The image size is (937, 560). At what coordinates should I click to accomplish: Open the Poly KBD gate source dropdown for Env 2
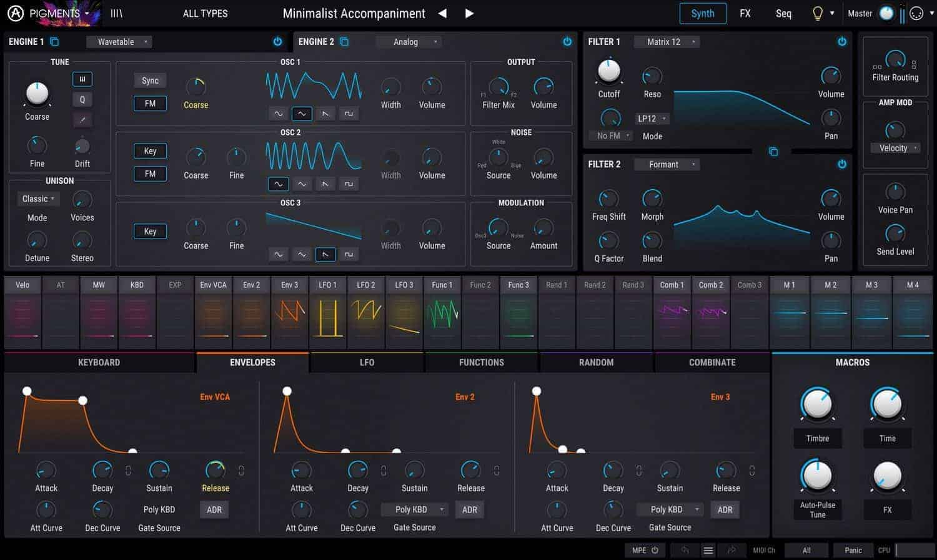(414, 509)
